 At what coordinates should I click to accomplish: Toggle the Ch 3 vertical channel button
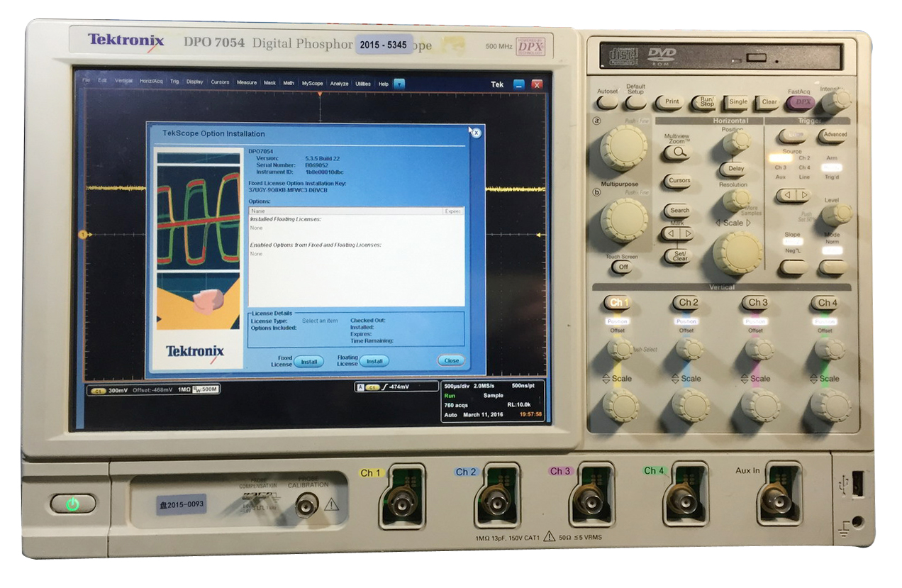pyautogui.click(x=756, y=303)
